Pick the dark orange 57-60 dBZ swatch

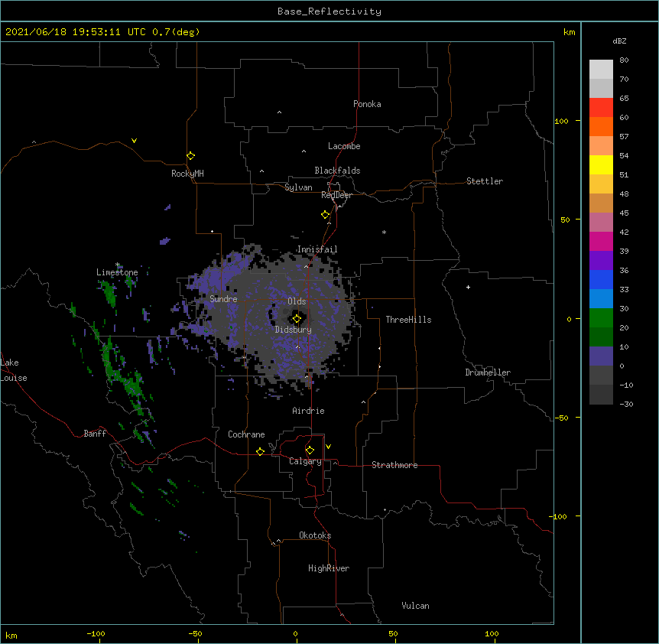[x=601, y=126]
